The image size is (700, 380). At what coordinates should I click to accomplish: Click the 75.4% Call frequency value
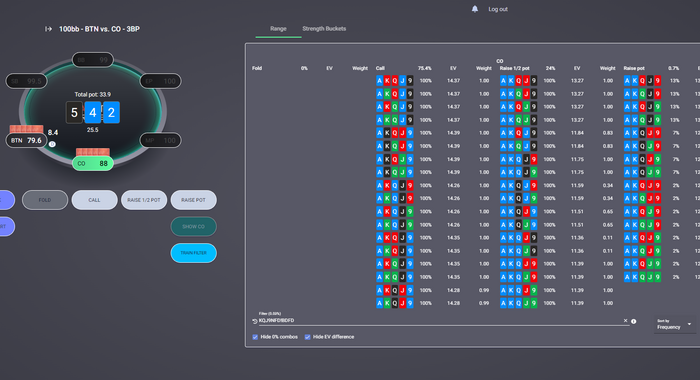[x=425, y=68]
